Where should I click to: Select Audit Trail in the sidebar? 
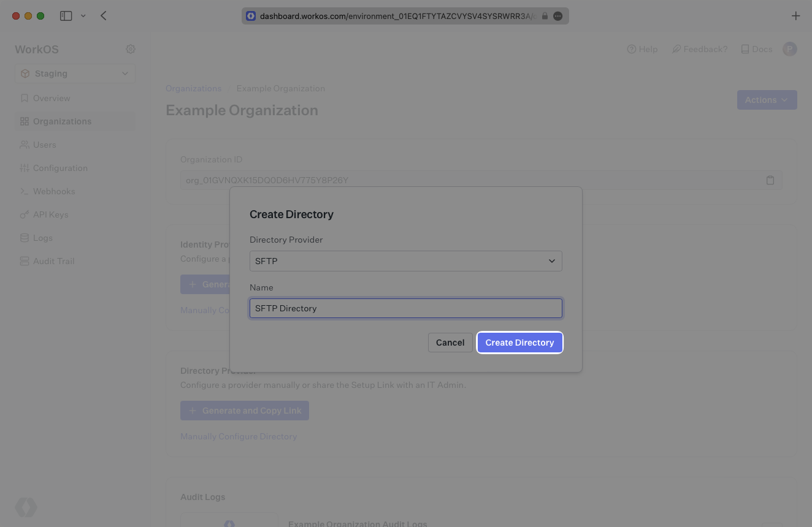point(24,261)
